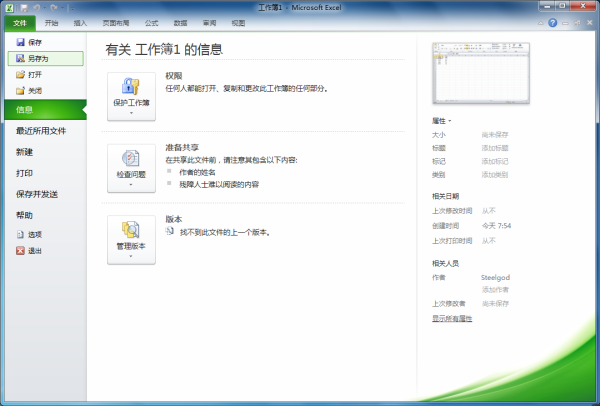Click creation time value 今天 7:54
Image resolution: width=600 pixels, height=406 pixels.
click(496, 226)
